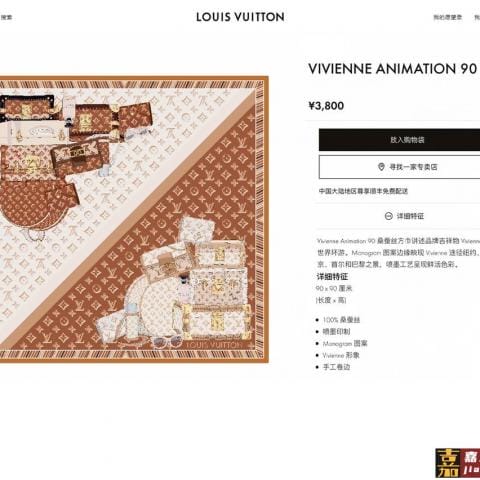Open the search link in the header

click(6, 17)
